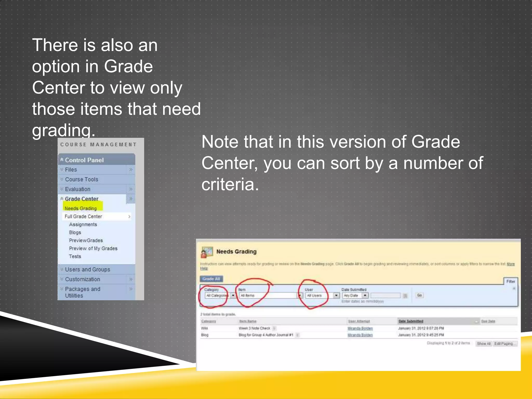Click the Date Submitted sort arrow
Viewport: 532px width, 399px height.
476,322
